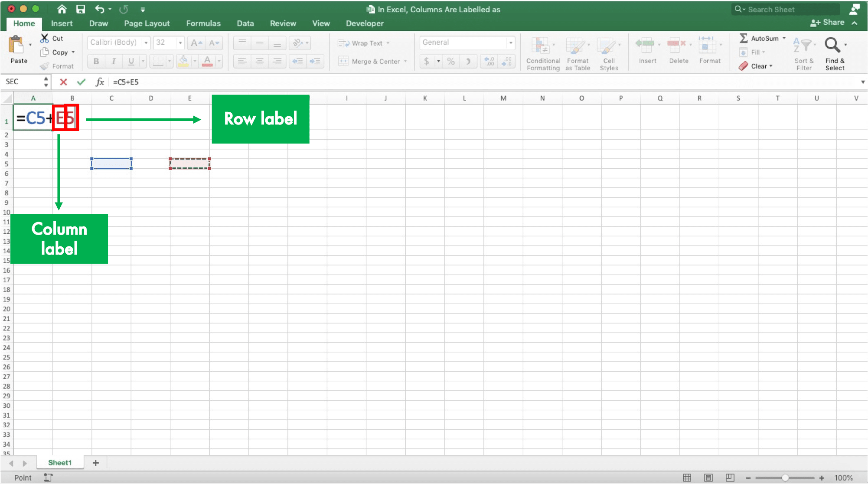Viewport: 868px width, 484px height.
Task: Toggle Underline formatting
Action: (131, 61)
